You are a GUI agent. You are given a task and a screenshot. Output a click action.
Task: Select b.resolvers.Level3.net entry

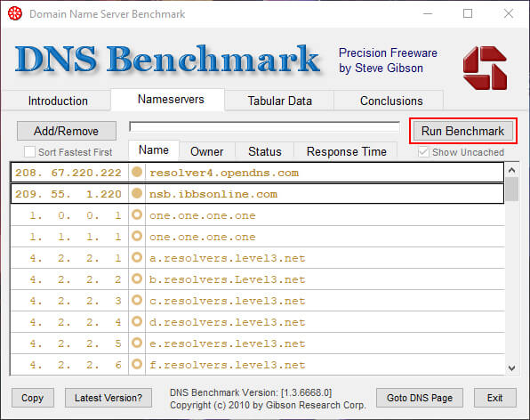[x=228, y=279]
